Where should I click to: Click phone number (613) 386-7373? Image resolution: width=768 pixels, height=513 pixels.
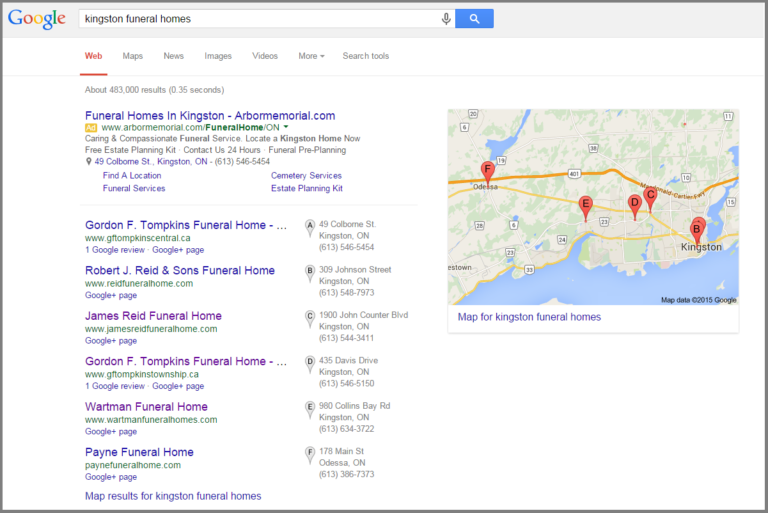346,474
